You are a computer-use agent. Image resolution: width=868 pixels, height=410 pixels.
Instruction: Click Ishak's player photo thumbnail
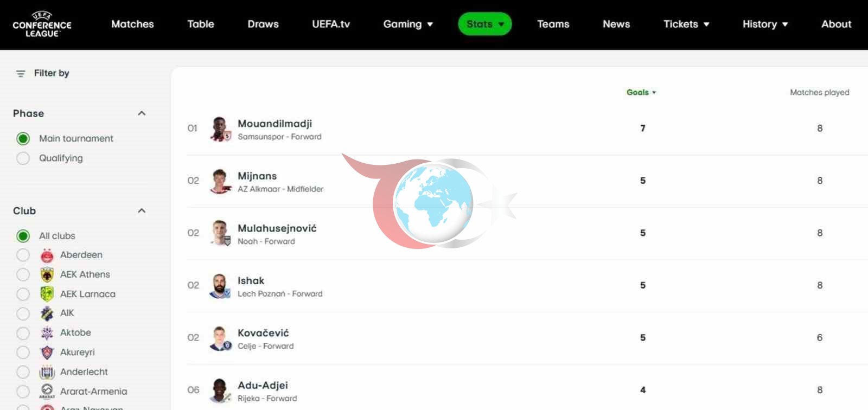click(220, 286)
